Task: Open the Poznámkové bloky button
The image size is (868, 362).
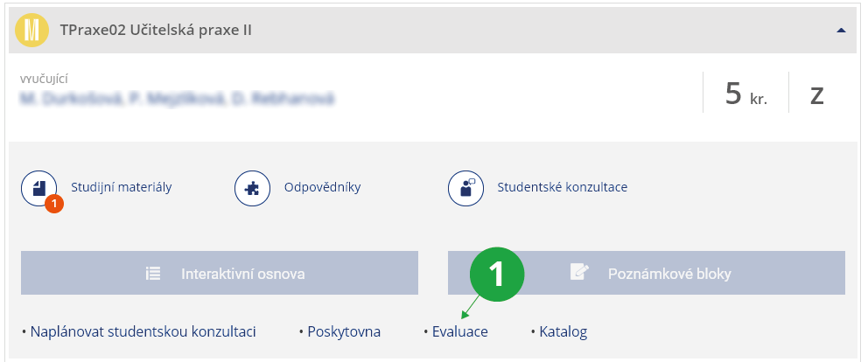Action: [647, 273]
